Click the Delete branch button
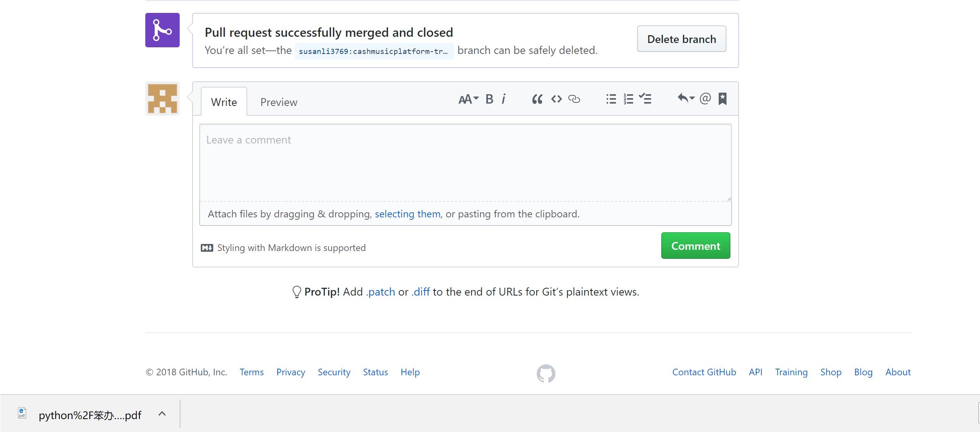980x432 pixels. coord(682,39)
